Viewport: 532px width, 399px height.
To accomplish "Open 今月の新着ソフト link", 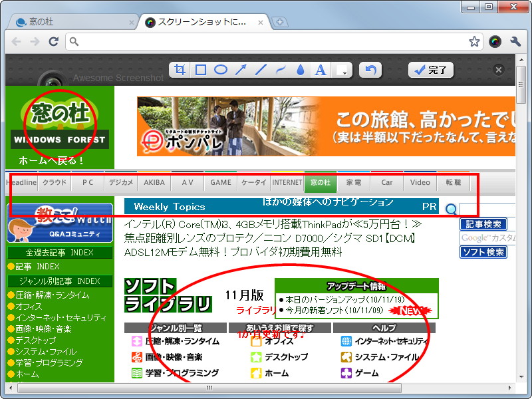I will 334,310.
